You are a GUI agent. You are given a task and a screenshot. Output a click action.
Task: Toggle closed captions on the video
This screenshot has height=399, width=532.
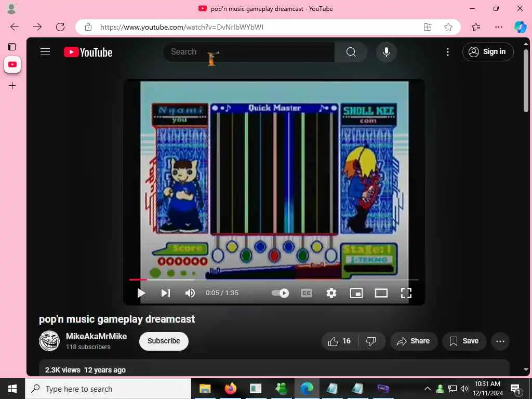coord(307,293)
